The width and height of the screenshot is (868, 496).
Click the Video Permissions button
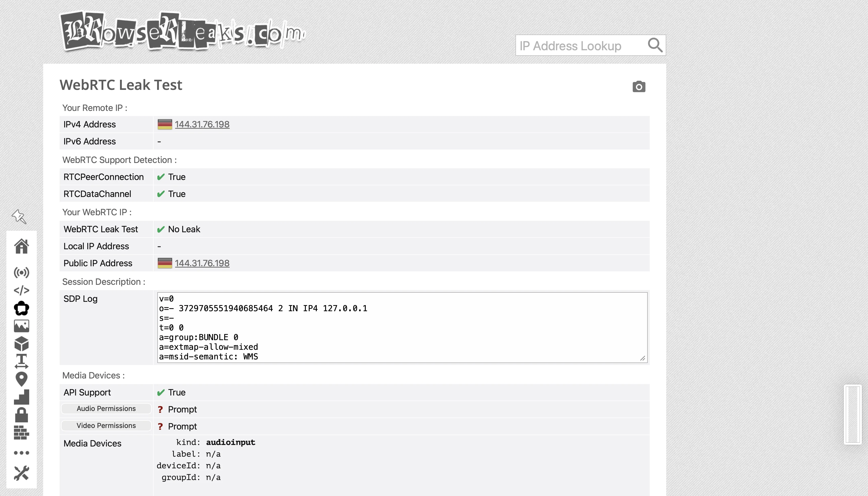point(106,425)
